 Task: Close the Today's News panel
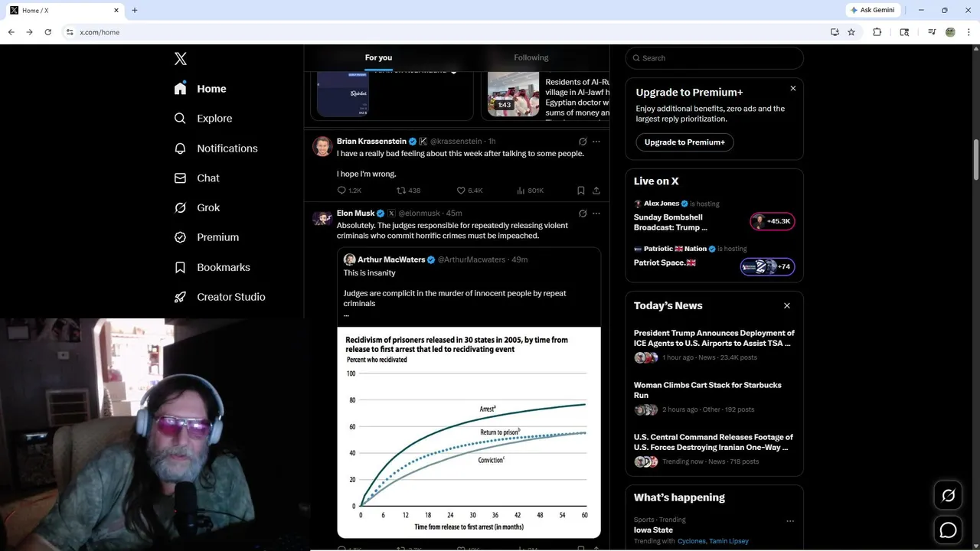pyautogui.click(x=787, y=305)
